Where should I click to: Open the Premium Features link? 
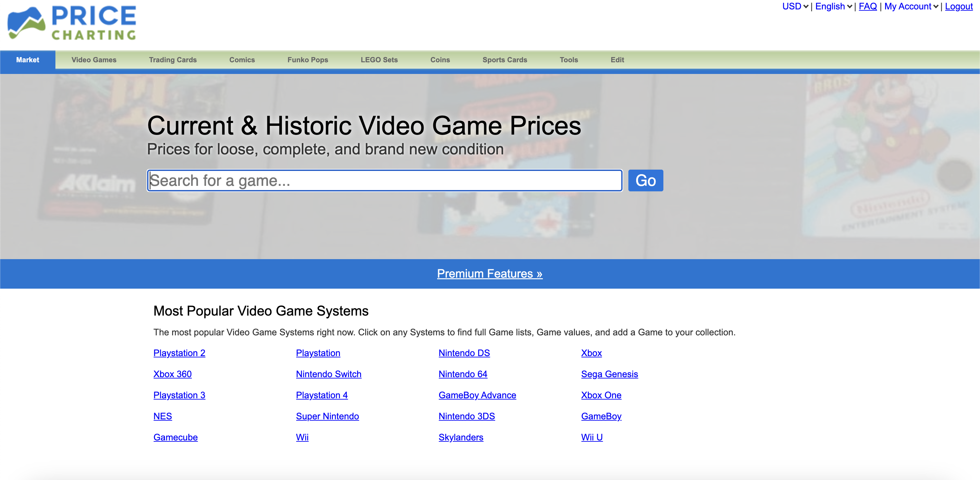click(x=490, y=274)
